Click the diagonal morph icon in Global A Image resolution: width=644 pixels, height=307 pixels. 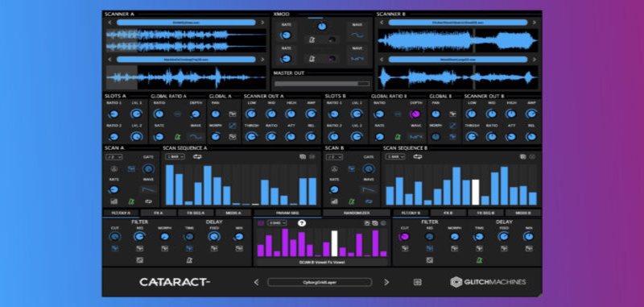coord(233,126)
